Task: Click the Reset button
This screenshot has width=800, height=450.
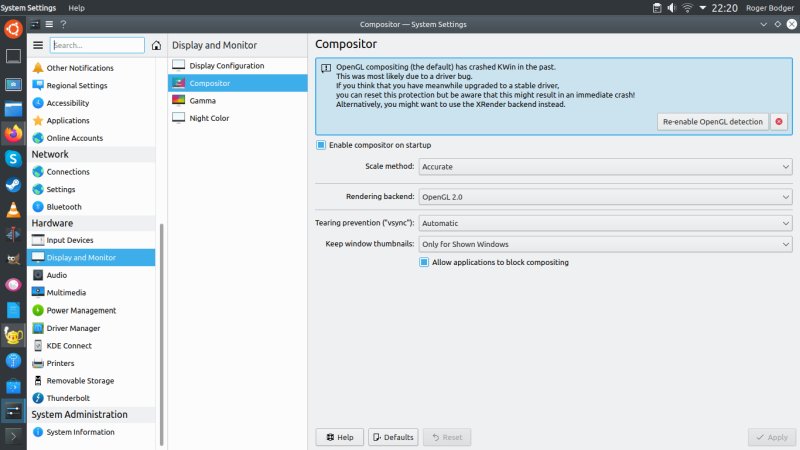Action: pyautogui.click(x=447, y=437)
